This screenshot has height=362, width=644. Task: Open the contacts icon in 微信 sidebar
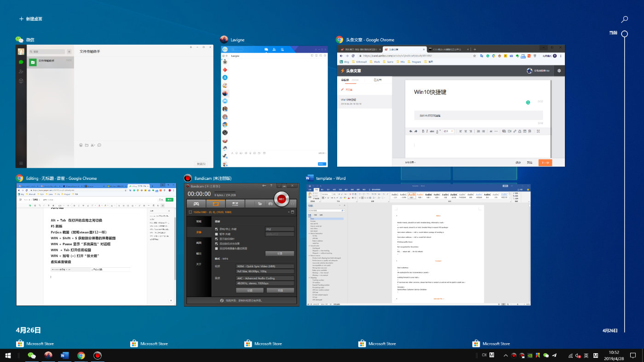pyautogui.click(x=21, y=71)
